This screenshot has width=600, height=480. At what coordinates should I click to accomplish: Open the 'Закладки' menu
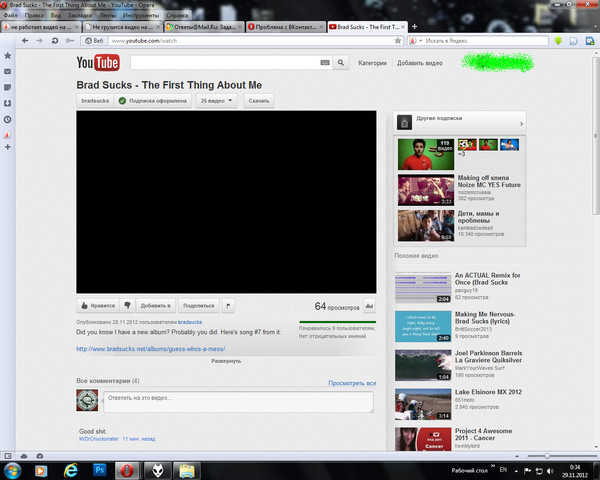(x=80, y=15)
